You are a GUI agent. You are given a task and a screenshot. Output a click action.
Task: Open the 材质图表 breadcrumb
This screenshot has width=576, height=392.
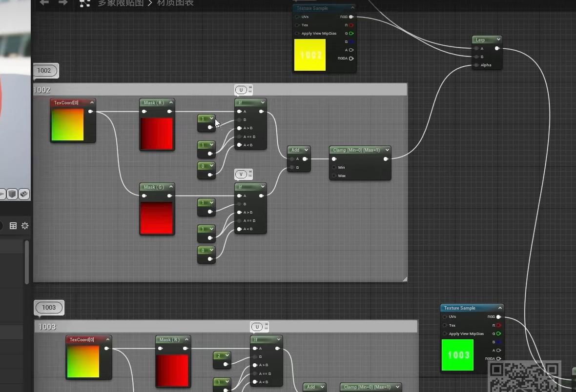[x=175, y=3]
